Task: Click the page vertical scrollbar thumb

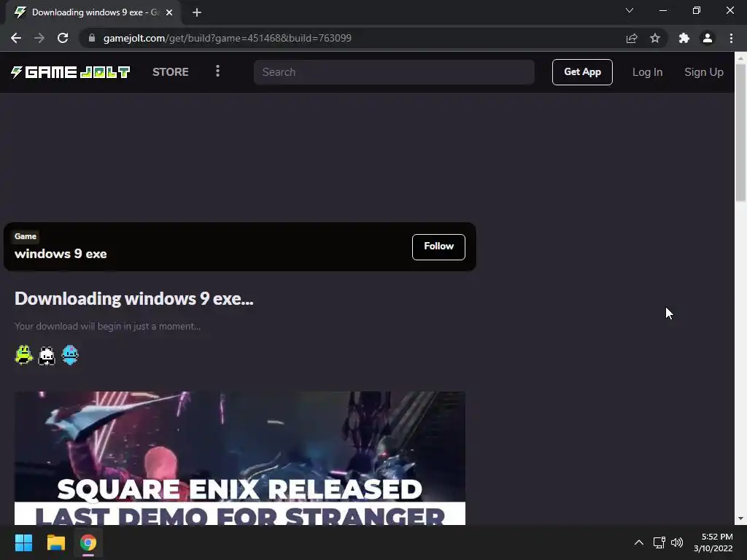Action: click(740, 133)
